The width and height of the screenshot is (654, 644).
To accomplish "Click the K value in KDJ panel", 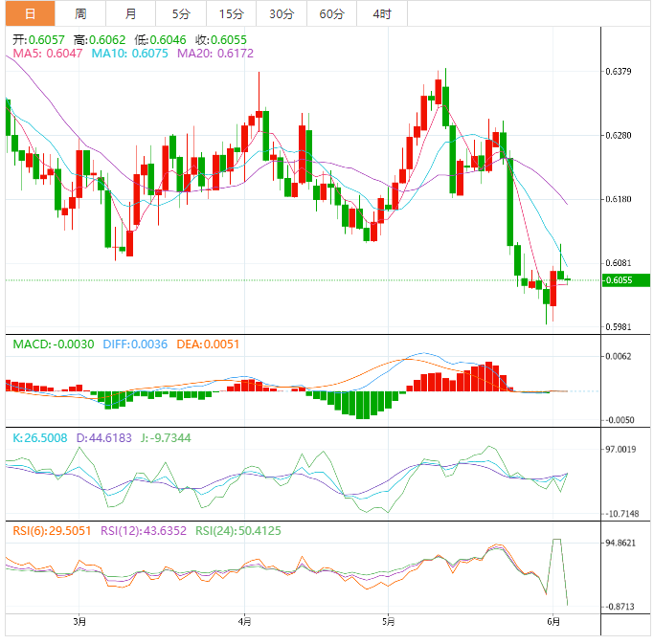I will click(x=39, y=437).
